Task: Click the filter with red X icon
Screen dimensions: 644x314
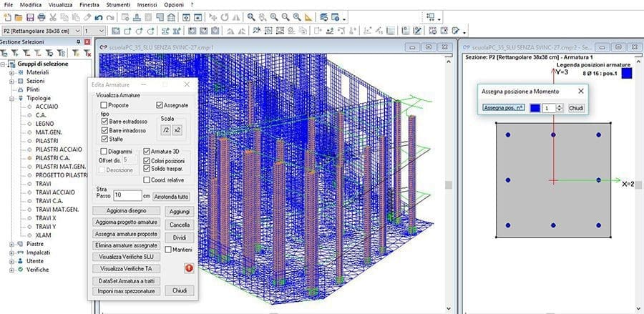Action: coord(87,52)
